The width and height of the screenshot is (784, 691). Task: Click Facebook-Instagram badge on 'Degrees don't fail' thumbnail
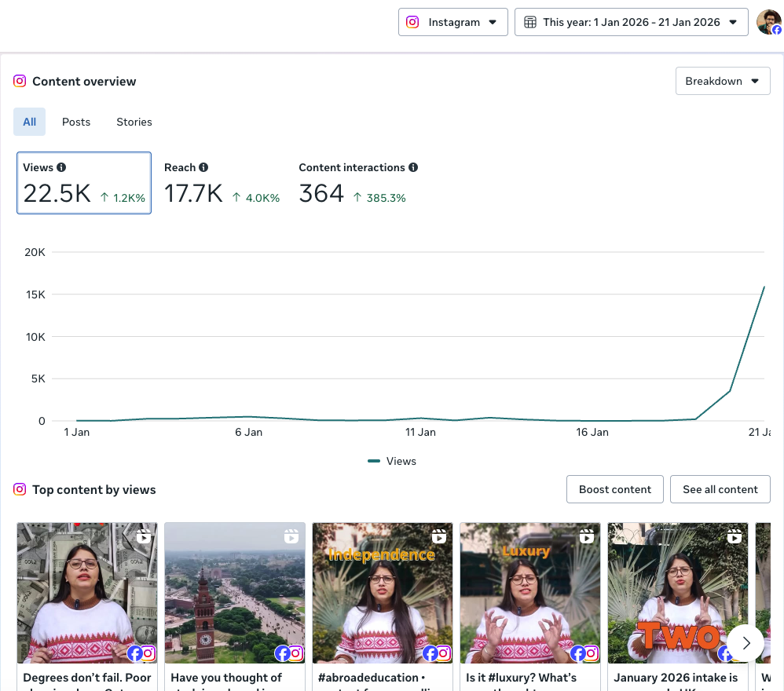tap(141, 653)
